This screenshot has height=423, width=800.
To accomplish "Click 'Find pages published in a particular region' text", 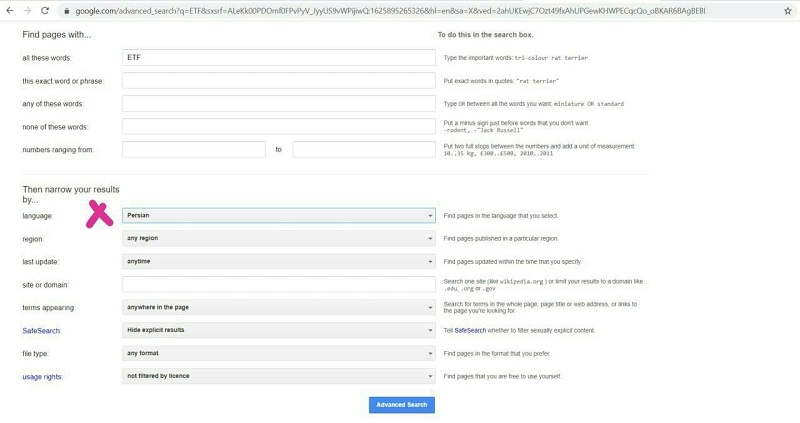I will click(x=501, y=239).
